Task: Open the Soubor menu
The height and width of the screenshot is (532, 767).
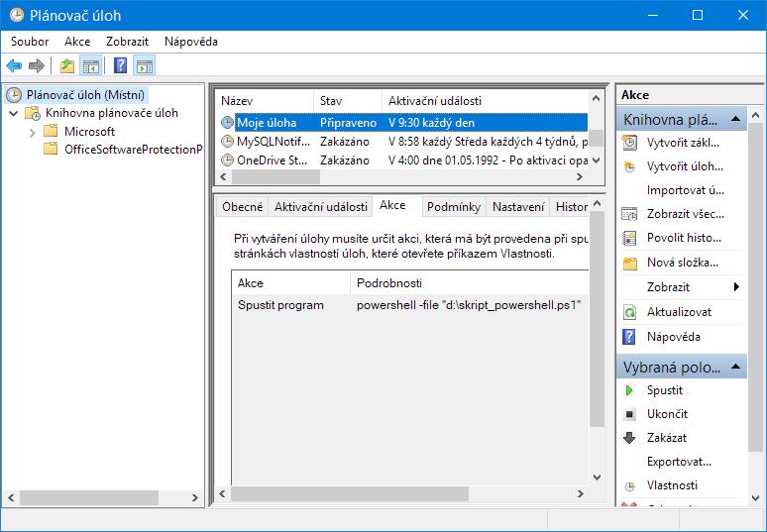Action: 30,42
